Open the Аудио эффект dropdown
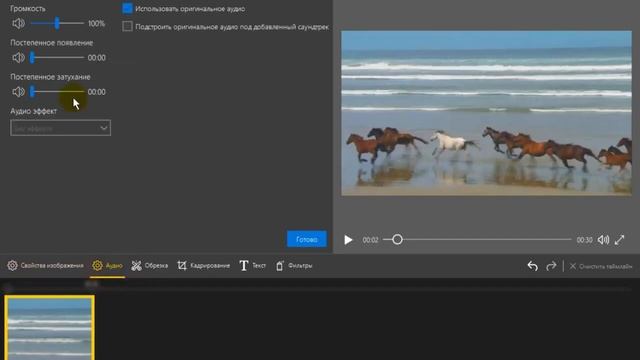 pyautogui.click(x=60, y=128)
